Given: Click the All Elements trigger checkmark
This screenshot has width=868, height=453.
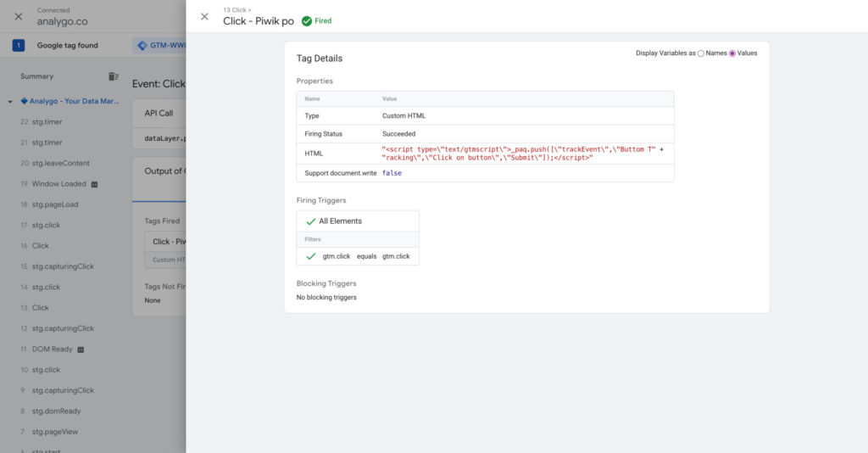Looking at the screenshot, I should coord(310,221).
